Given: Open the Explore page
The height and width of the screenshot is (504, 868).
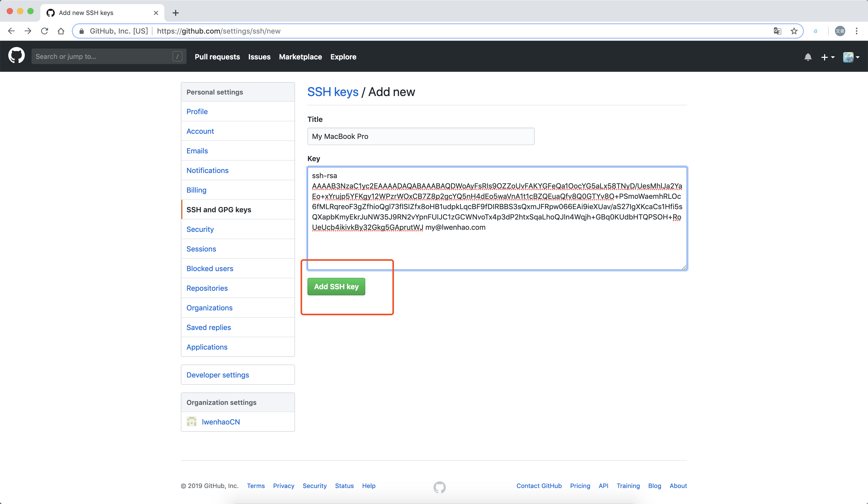Looking at the screenshot, I should pos(343,57).
